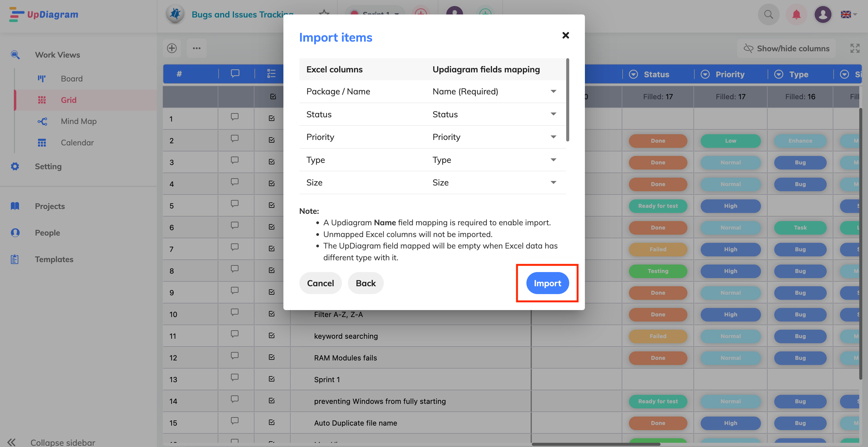This screenshot has width=868, height=447.
Task: Click the dialog mapping list scrollbar
Action: pos(568,100)
